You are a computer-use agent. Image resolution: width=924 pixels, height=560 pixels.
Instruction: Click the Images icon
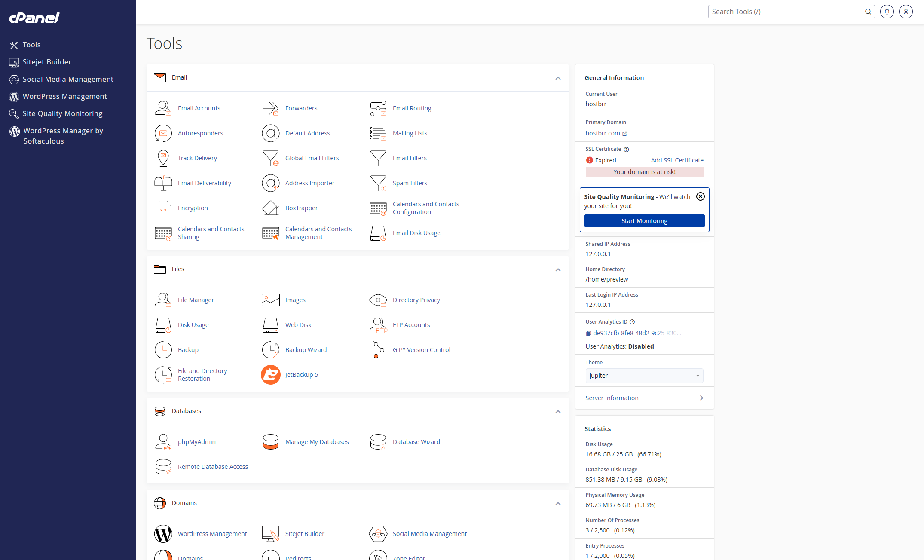(270, 300)
